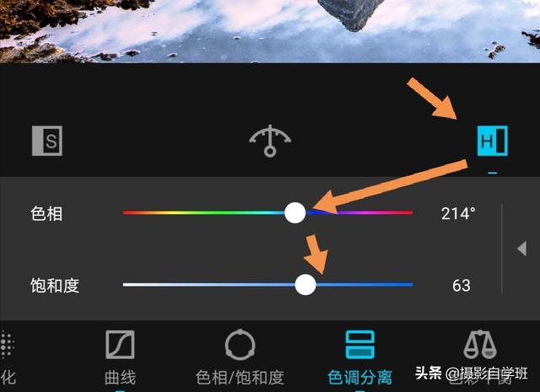Open the 色相/饱和度 circle icon
Viewport: 540px width, 392px height.
(x=240, y=345)
